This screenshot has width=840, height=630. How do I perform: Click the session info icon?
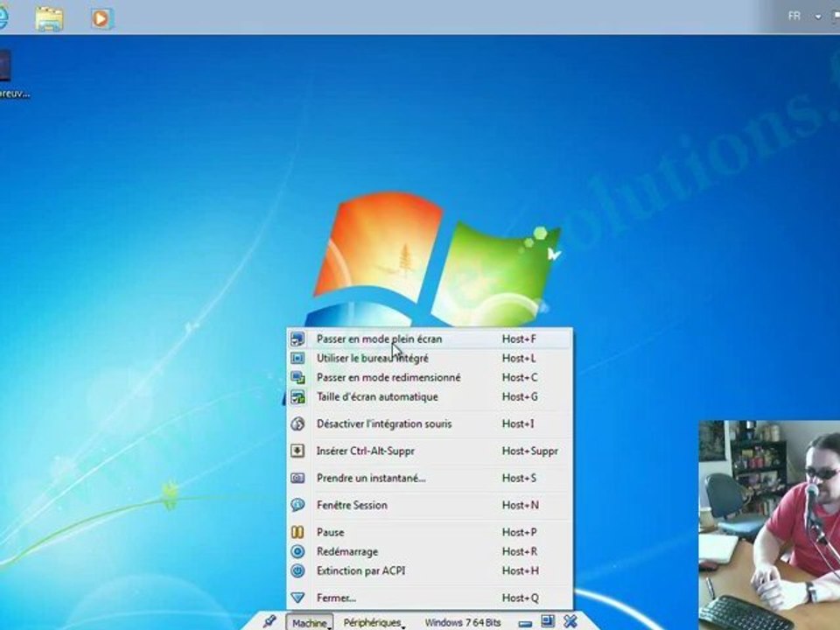tap(297, 505)
